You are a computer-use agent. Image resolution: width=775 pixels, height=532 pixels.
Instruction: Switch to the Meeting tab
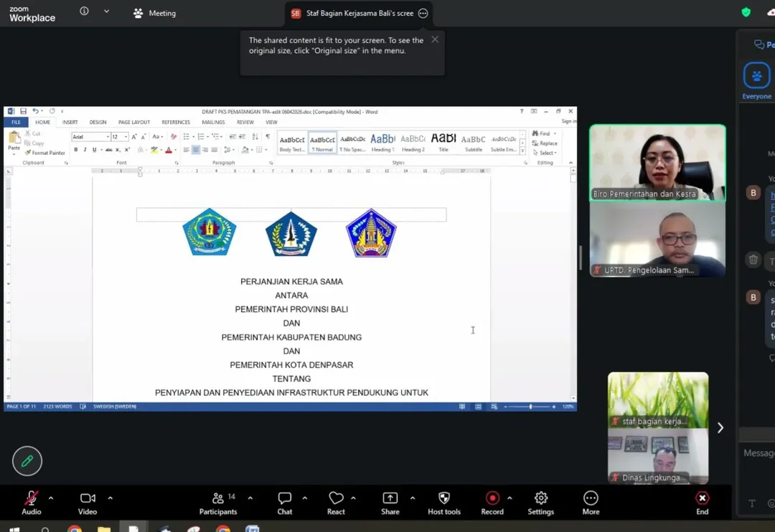154,13
